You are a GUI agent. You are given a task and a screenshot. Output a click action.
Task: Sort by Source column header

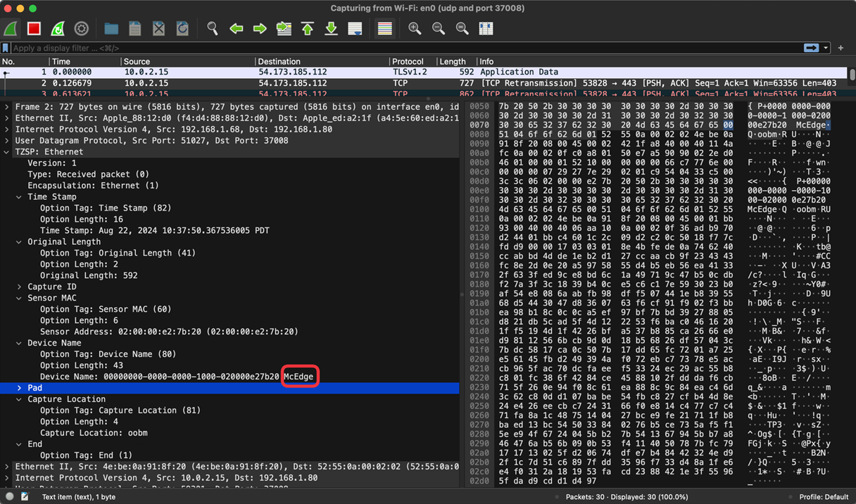(x=187, y=61)
